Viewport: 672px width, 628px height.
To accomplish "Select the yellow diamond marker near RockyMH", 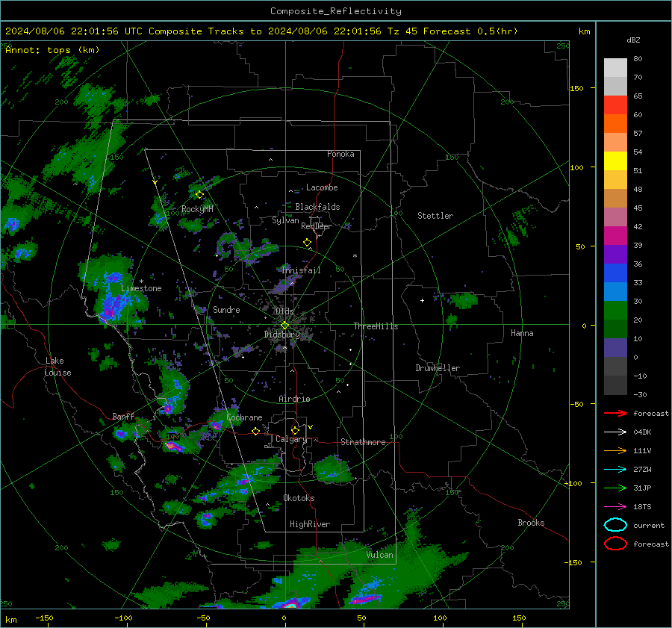I will click(x=199, y=195).
